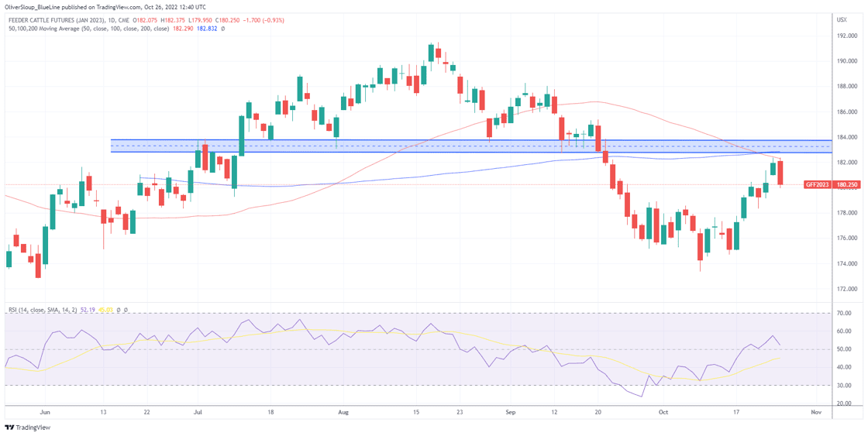Click the Nov date axis label

pyautogui.click(x=815, y=413)
